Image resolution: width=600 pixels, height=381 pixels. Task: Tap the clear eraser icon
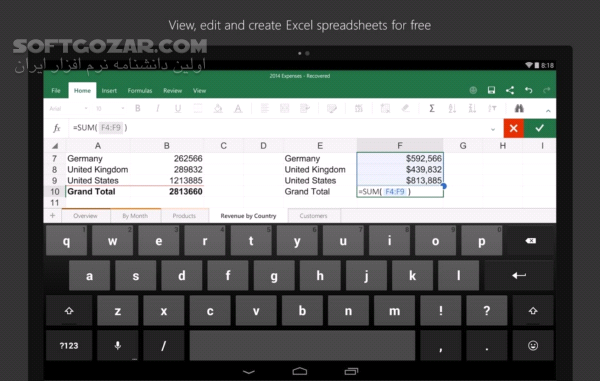pos(405,109)
